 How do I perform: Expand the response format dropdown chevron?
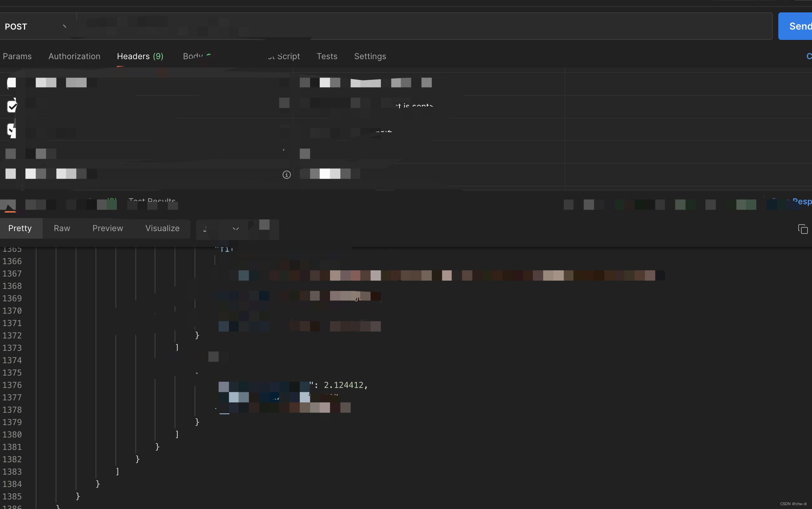pos(235,229)
